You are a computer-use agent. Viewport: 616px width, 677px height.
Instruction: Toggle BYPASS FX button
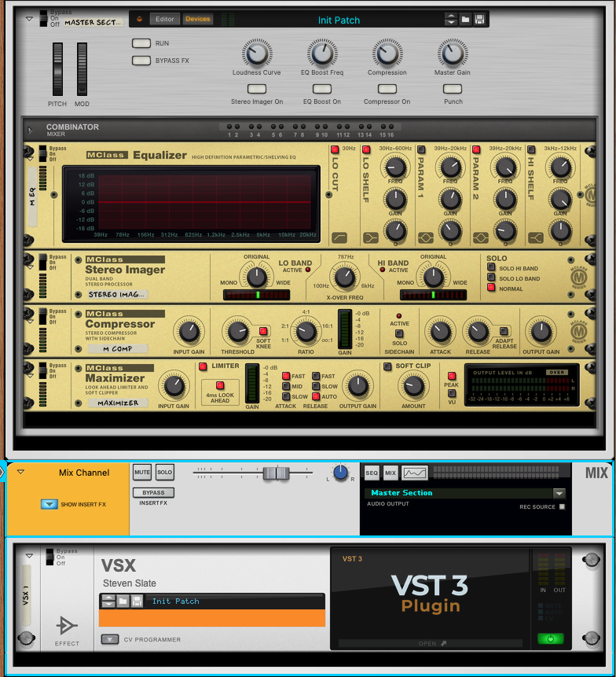pyautogui.click(x=141, y=61)
